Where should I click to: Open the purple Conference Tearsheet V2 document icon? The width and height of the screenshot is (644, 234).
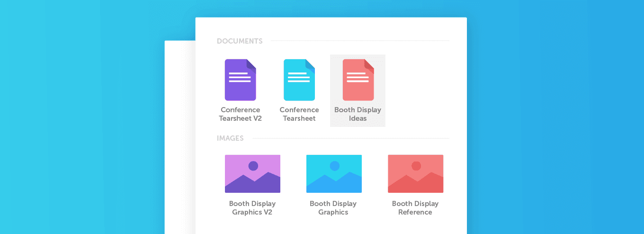point(241,80)
